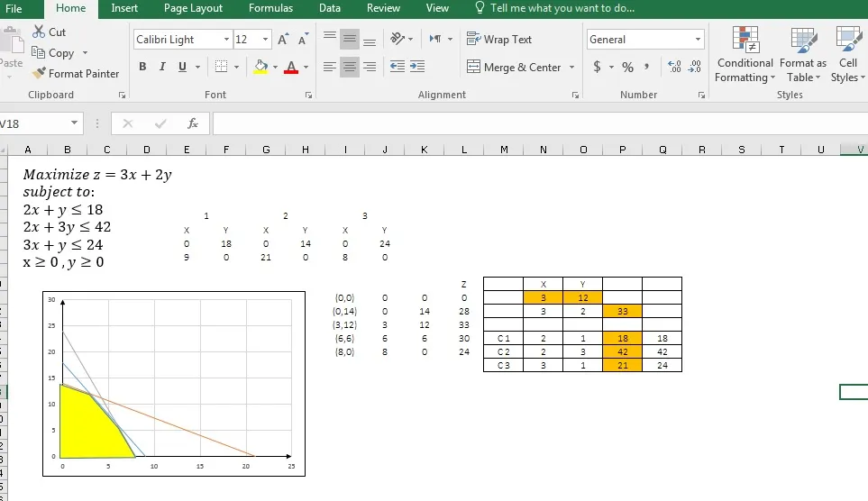Toggle Center horizontal alignment
Screen dimensions: 868x501
click(x=350, y=67)
